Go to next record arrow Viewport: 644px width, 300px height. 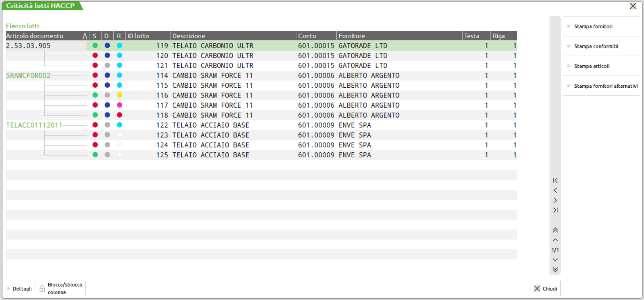pos(555,200)
